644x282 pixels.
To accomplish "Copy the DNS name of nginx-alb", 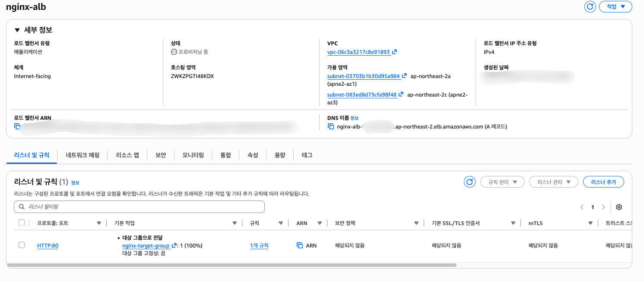I will pos(331,127).
